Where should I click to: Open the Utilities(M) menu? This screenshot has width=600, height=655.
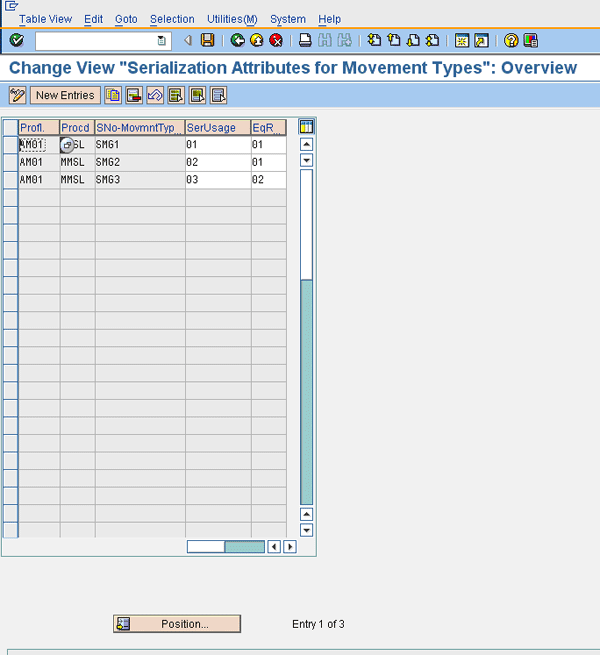(x=232, y=19)
